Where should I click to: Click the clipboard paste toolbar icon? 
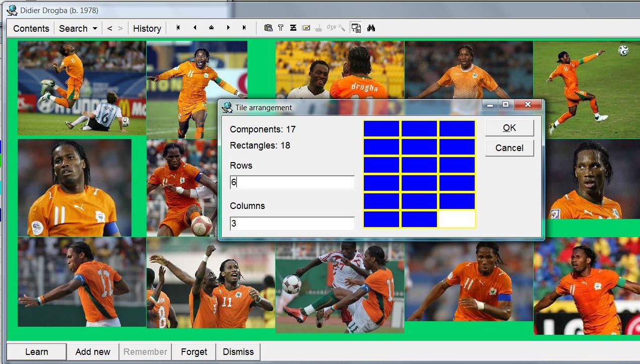[x=268, y=28]
